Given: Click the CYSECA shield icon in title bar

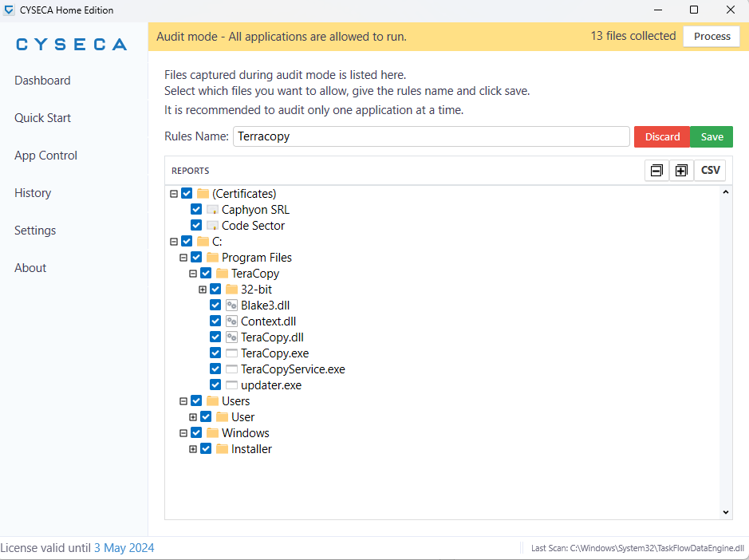Looking at the screenshot, I should pyautogui.click(x=9, y=10).
